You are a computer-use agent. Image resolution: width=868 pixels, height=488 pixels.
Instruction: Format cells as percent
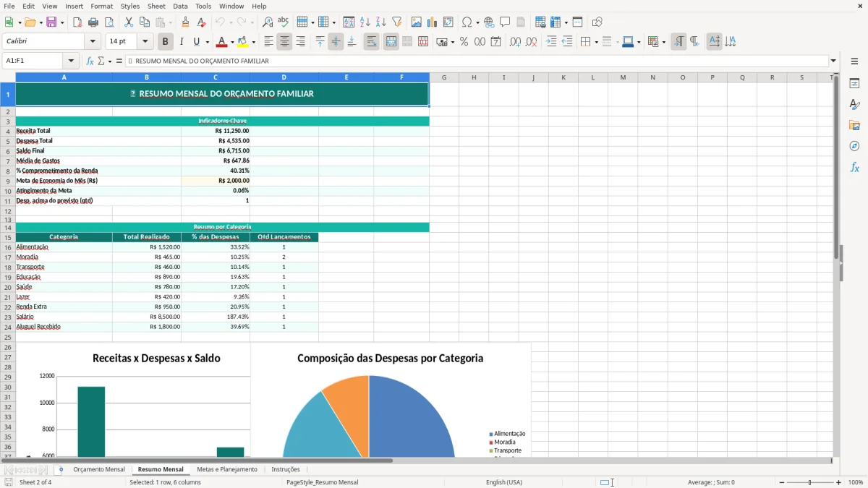point(464,42)
